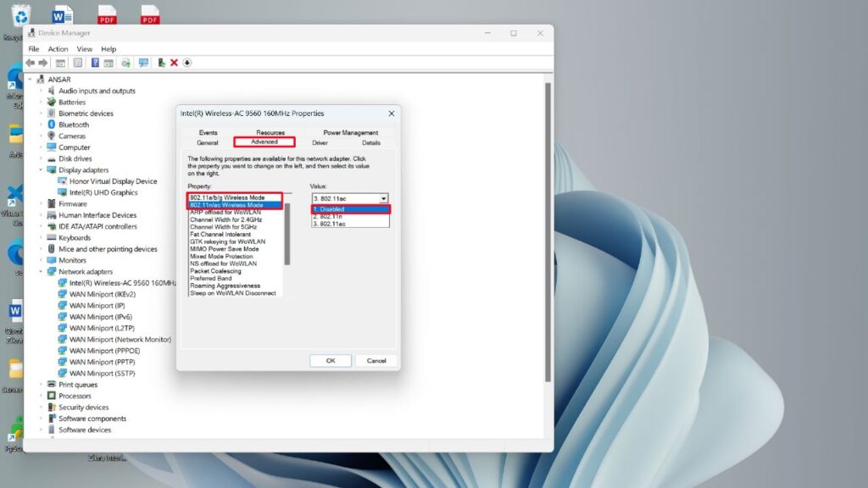Switch to the Driver tab
This screenshot has height=488, width=868.
pos(320,142)
